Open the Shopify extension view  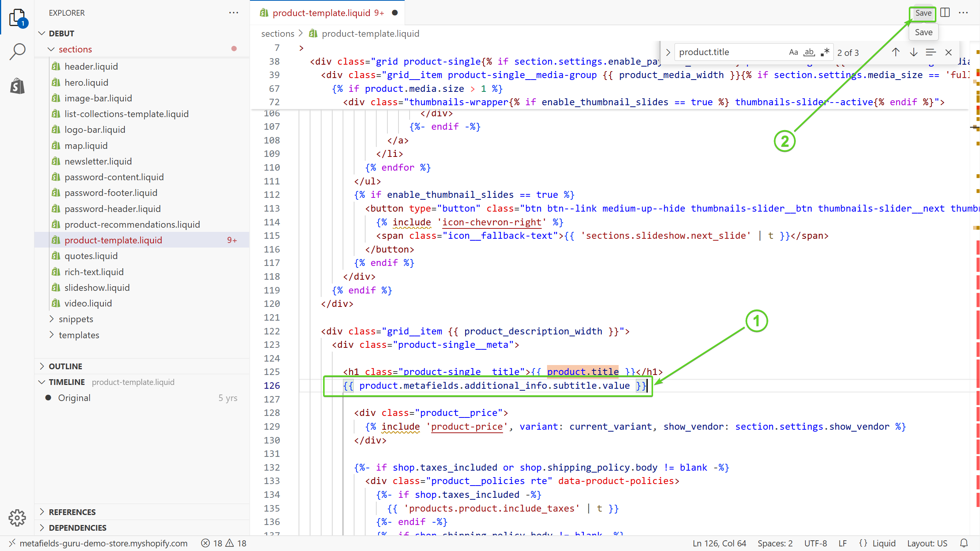[x=17, y=86]
